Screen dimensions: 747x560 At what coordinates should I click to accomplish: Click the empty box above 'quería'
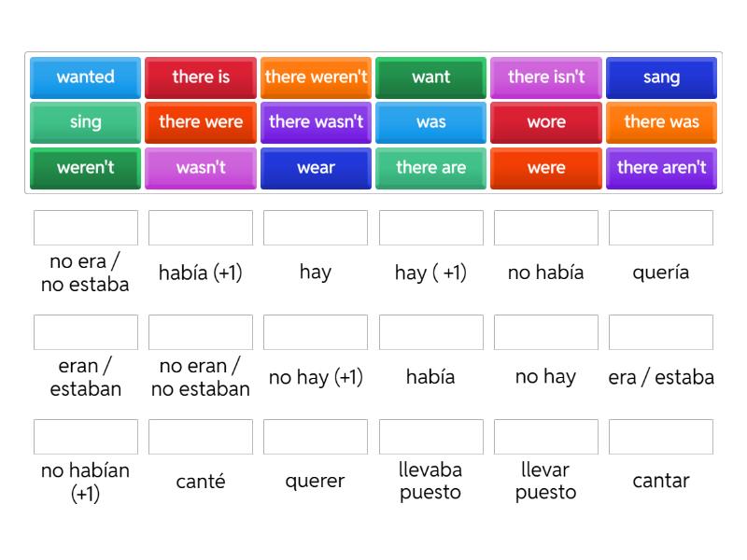pyautogui.click(x=661, y=228)
